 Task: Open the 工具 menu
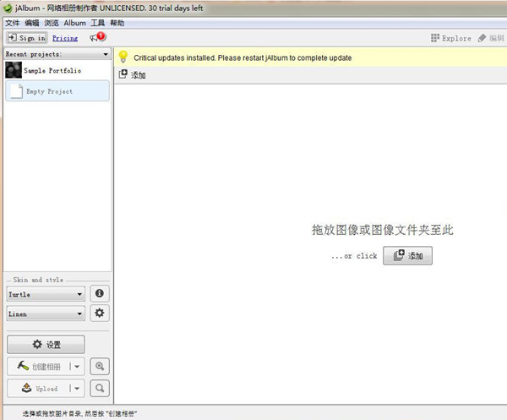click(x=98, y=23)
